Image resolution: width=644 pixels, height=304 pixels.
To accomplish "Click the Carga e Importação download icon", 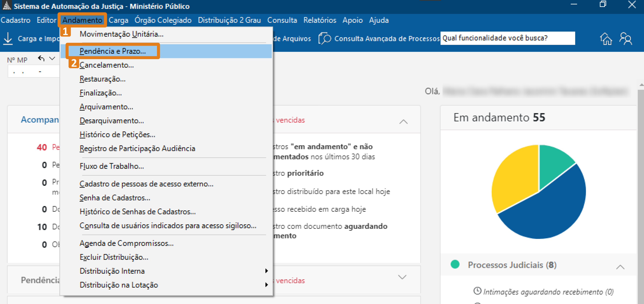I will click(7, 38).
